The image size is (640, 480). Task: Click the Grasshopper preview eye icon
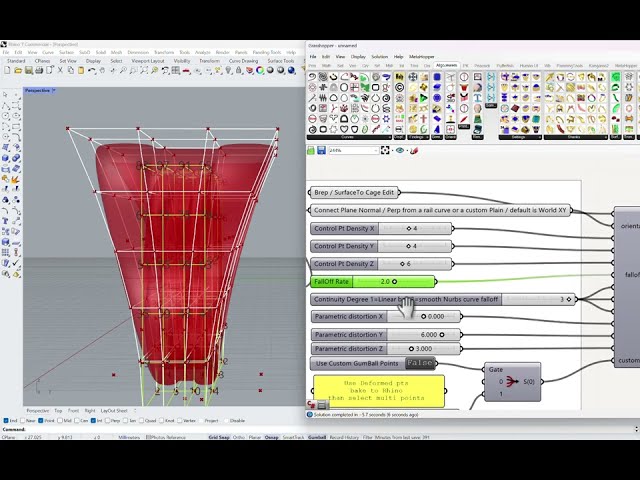point(400,150)
